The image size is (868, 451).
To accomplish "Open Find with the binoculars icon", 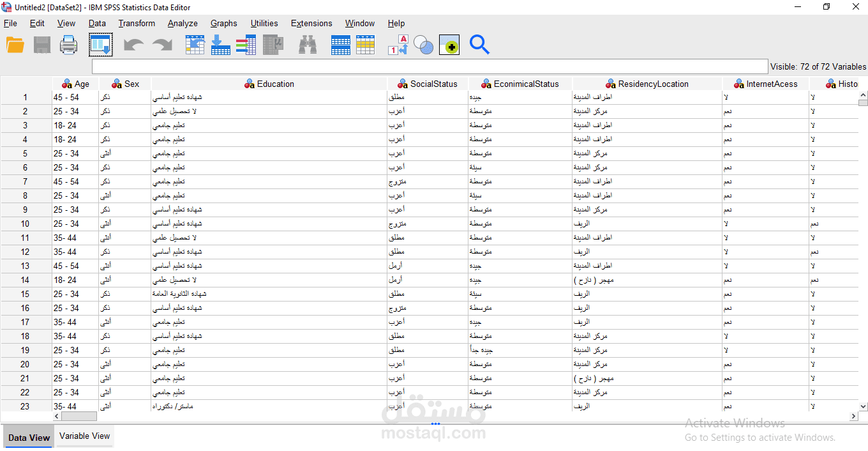I will click(308, 45).
